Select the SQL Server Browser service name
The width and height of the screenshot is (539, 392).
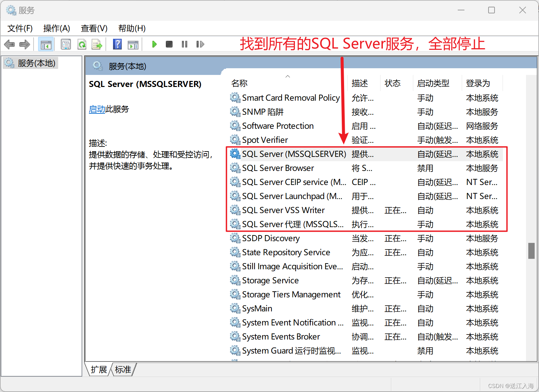pyautogui.click(x=278, y=168)
